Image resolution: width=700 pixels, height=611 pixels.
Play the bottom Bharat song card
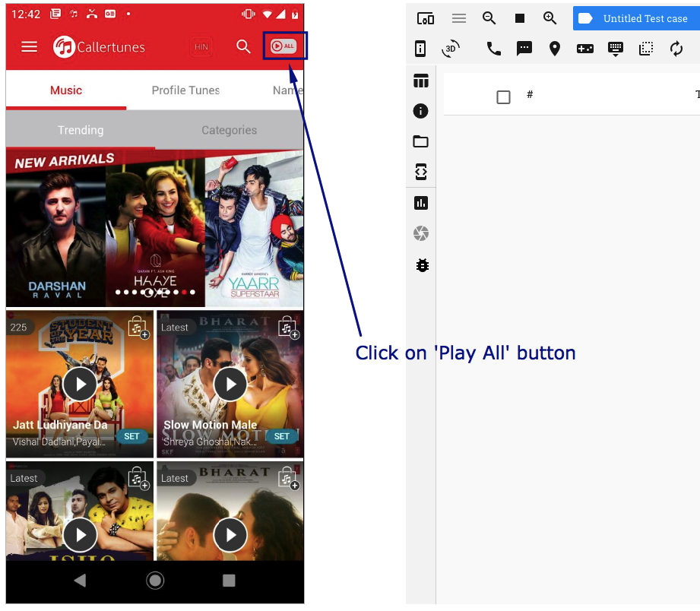click(230, 535)
